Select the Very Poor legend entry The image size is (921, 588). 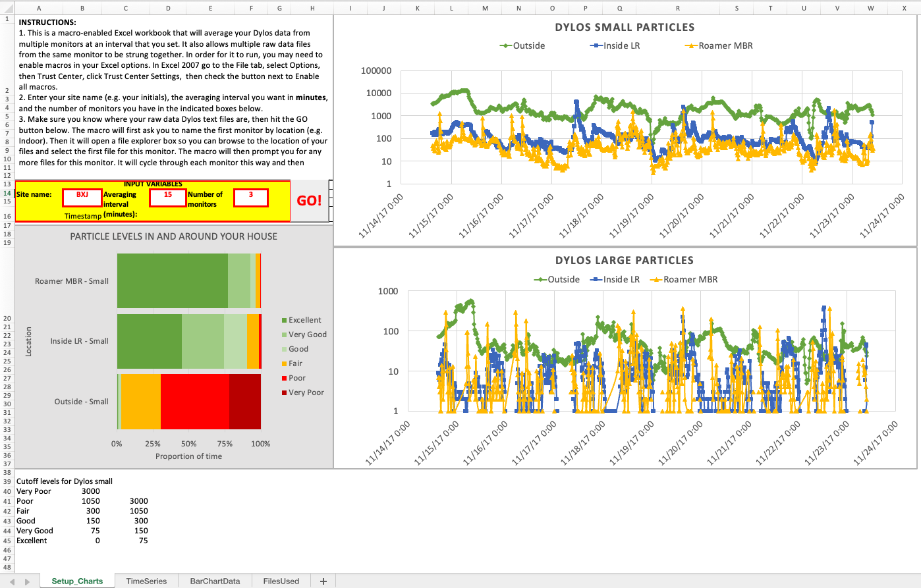pos(302,392)
